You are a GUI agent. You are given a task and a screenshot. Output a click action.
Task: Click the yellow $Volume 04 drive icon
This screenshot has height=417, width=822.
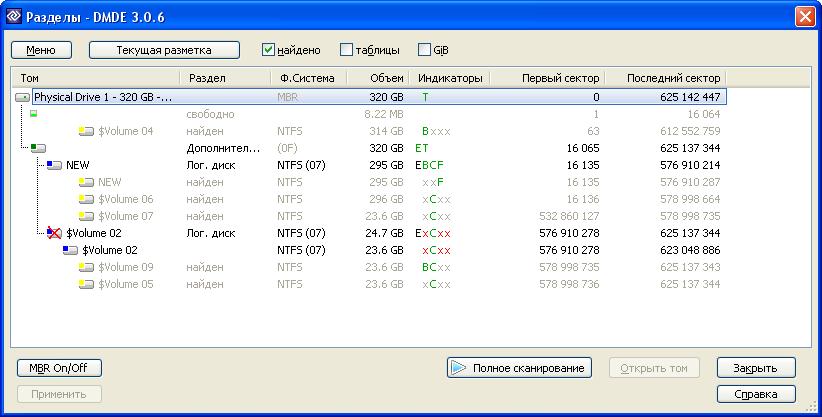click(x=87, y=131)
